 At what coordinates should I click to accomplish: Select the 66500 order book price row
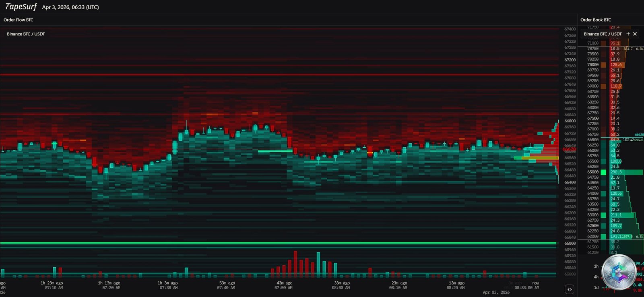pyautogui.click(x=611, y=140)
